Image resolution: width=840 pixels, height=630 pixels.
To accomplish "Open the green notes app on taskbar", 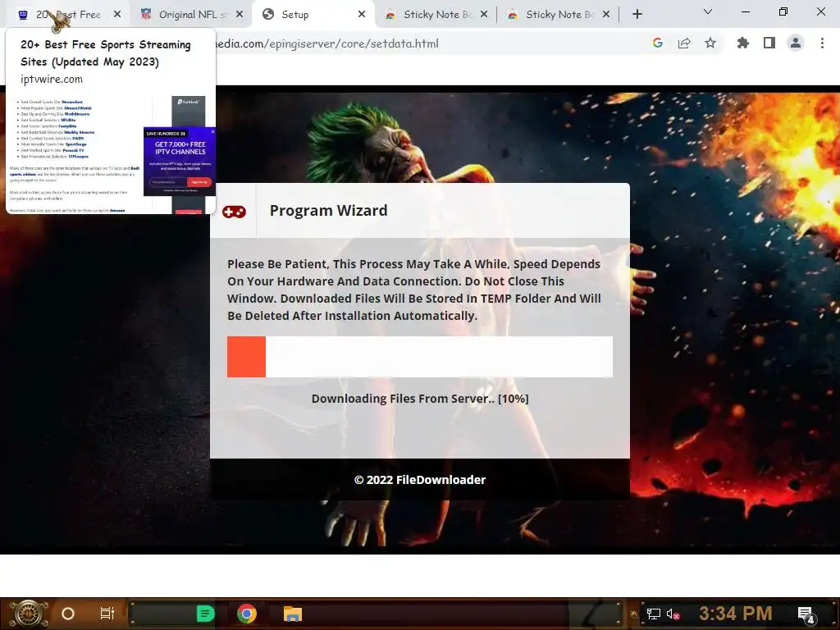I will pos(206,614).
